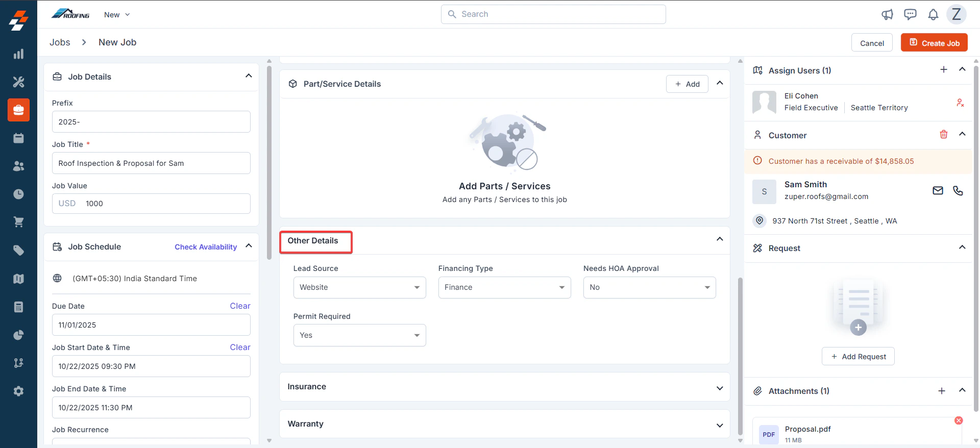Open the Proposal.pdf attachment thumbnail
This screenshot has width=980, height=448.
[x=769, y=435]
